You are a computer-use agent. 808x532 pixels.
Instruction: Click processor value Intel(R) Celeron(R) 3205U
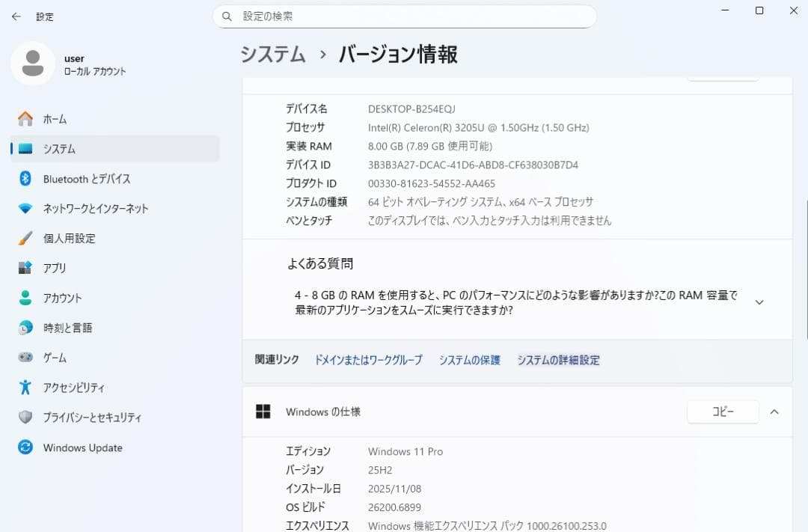click(x=478, y=127)
